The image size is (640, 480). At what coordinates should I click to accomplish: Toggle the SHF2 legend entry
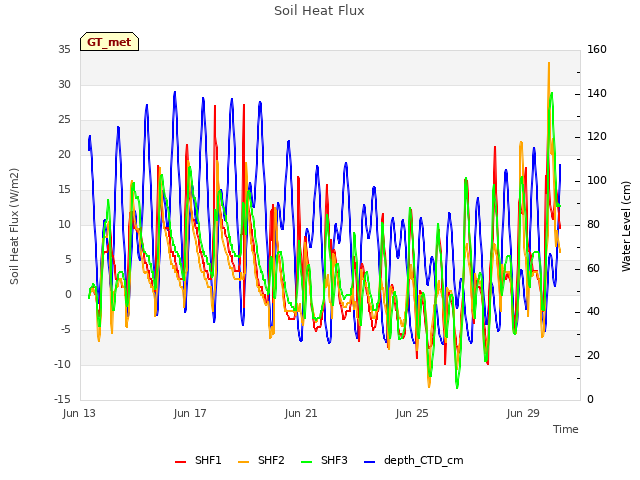point(261,460)
